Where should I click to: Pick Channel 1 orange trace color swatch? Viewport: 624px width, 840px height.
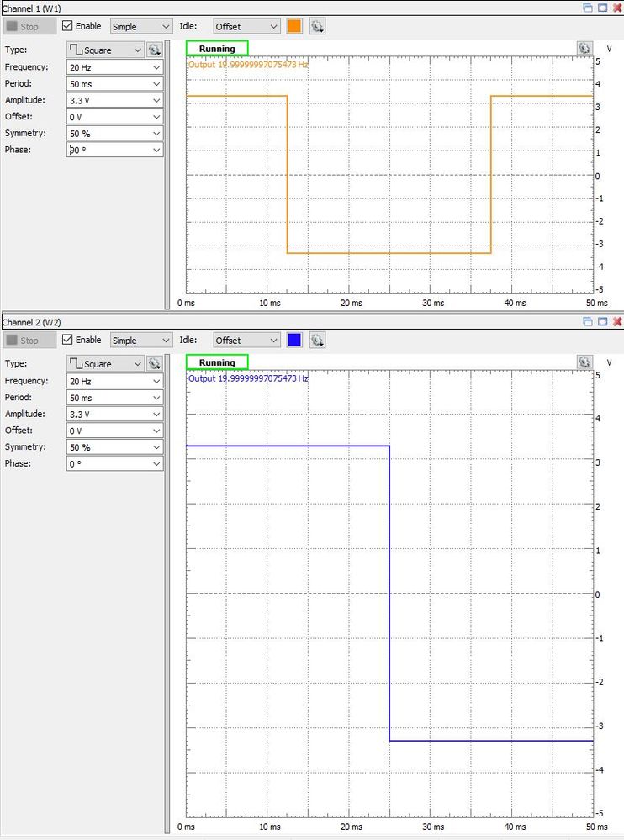point(294,26)
